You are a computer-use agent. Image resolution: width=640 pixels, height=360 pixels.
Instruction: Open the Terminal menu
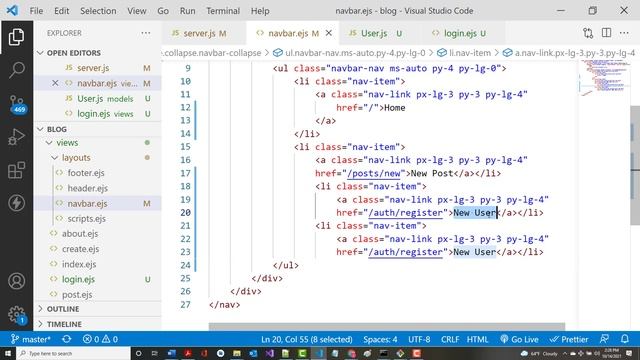click(223, 11)
